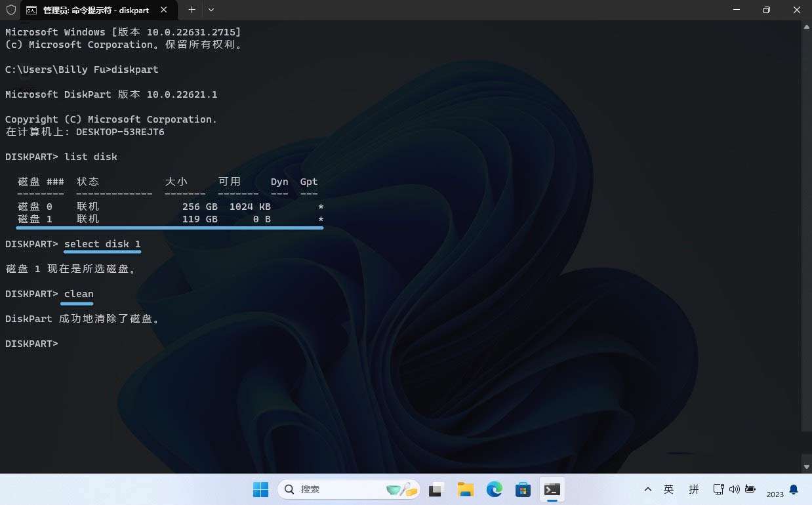
Task: Open the volume speaker tray icon
Action: (734, 489)
